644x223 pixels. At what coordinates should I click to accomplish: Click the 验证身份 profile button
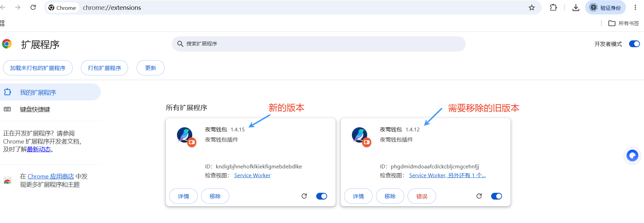[605, 7]
